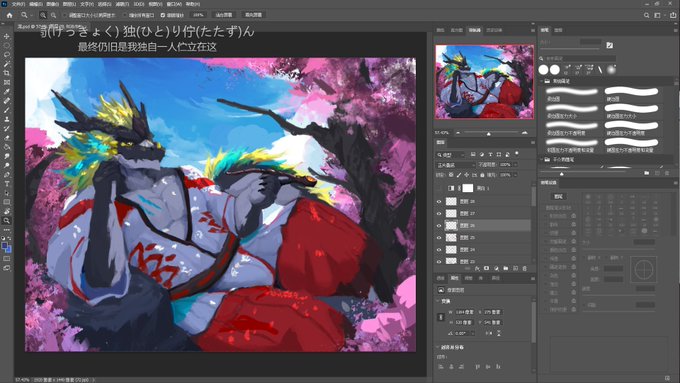
Task: Click the layer effects fx icon
Action: coord(477,268)
